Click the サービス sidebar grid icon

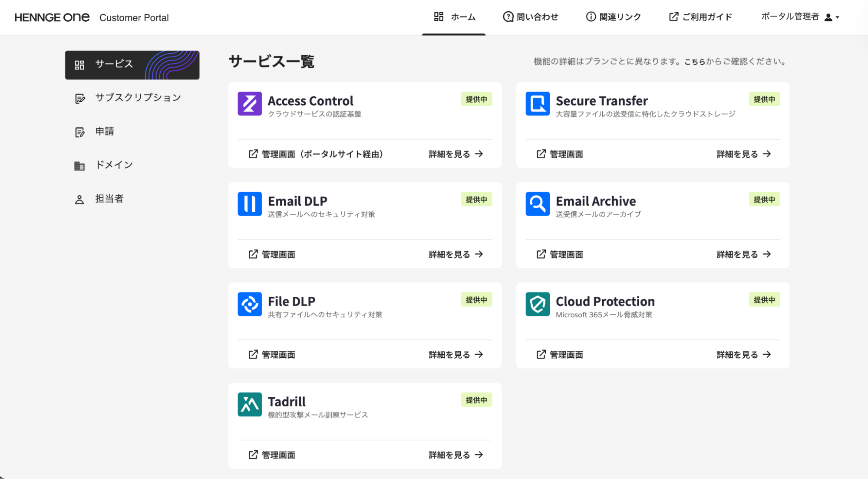(x=79, y=65)
